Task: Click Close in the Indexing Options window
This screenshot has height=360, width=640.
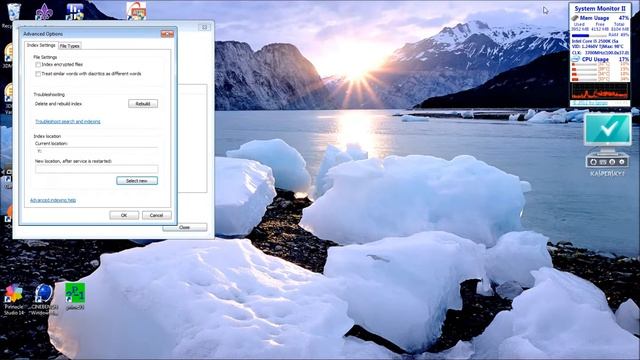Action: tap(184, 227)
